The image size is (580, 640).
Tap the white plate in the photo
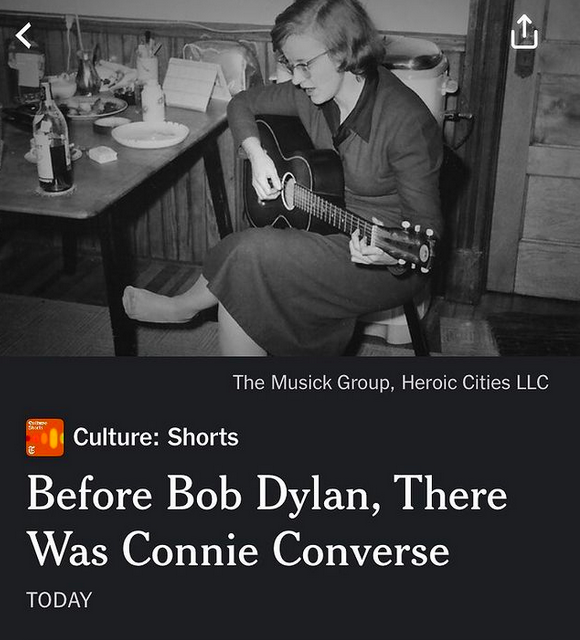point(150,134)
